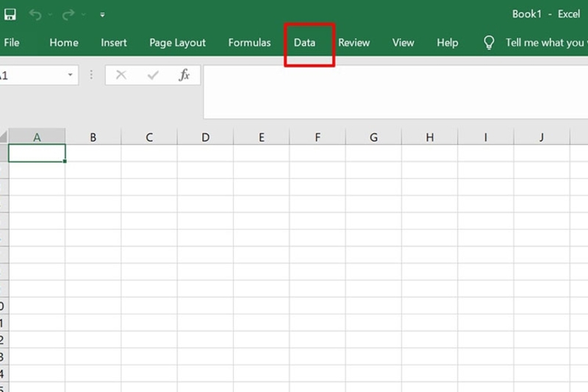The image size is (588, 392).
Task: Open the View ribbon tab
Action: point(403,43)
